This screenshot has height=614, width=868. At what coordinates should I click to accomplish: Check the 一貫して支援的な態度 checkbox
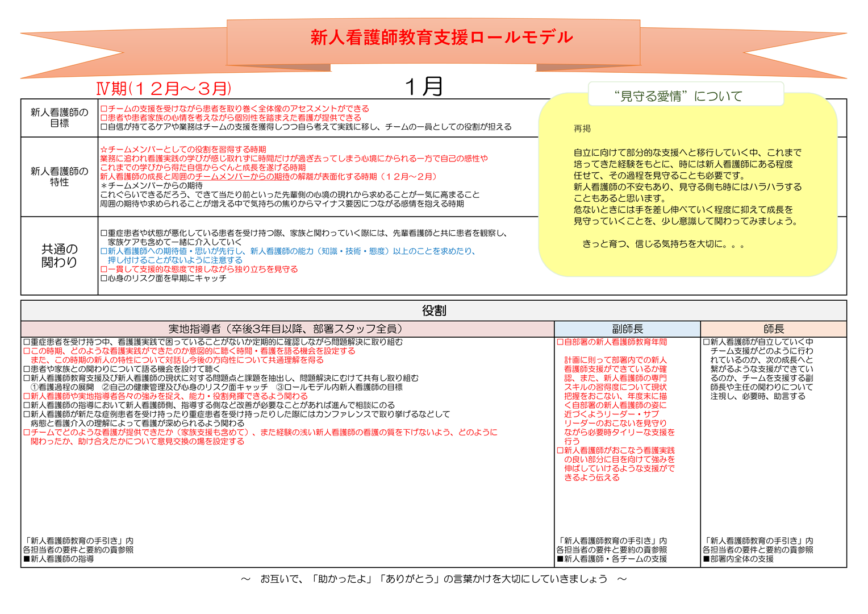tap(104, 269)
